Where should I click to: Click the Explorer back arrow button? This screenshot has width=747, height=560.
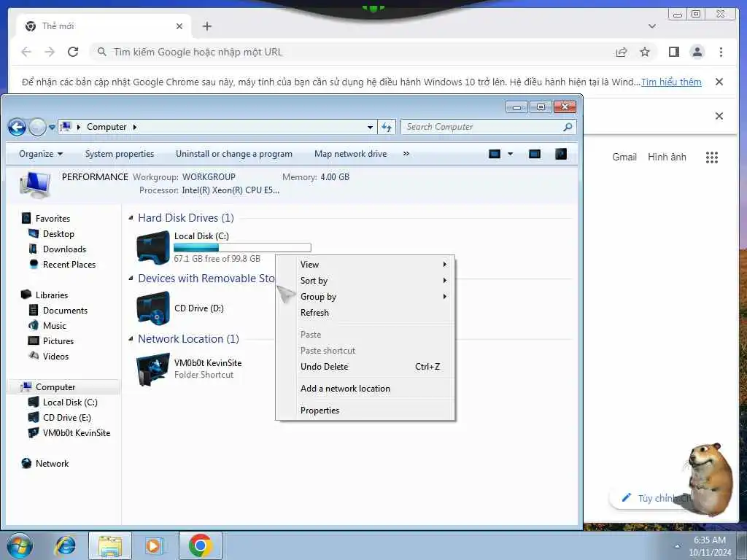coord(18,127)
